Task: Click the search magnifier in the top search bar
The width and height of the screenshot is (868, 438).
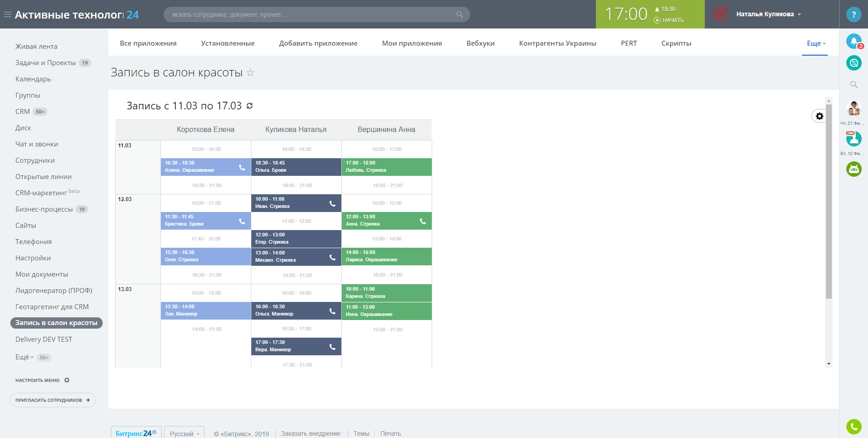Action: (459, 14)
